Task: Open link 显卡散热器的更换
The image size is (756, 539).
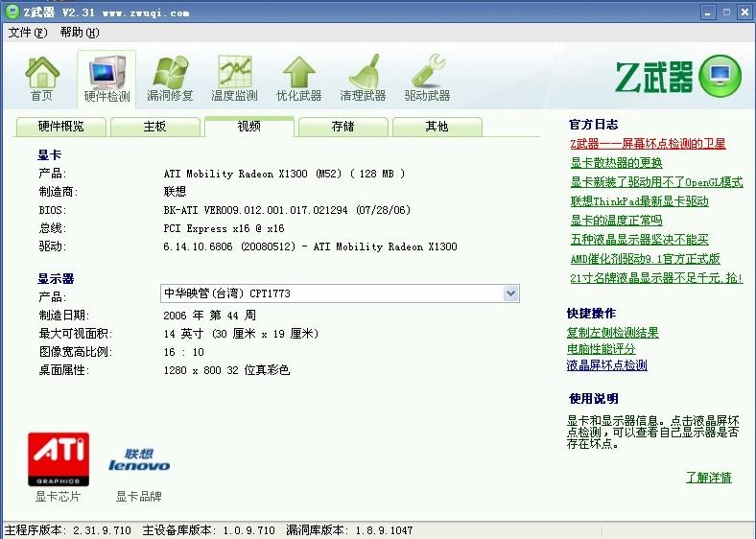Action: point(616,163)
